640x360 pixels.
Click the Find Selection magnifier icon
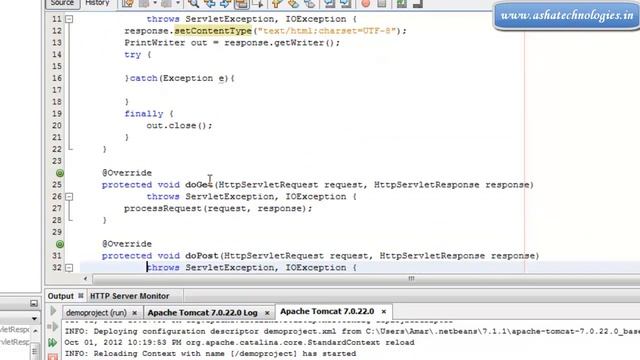coord(193,4)
